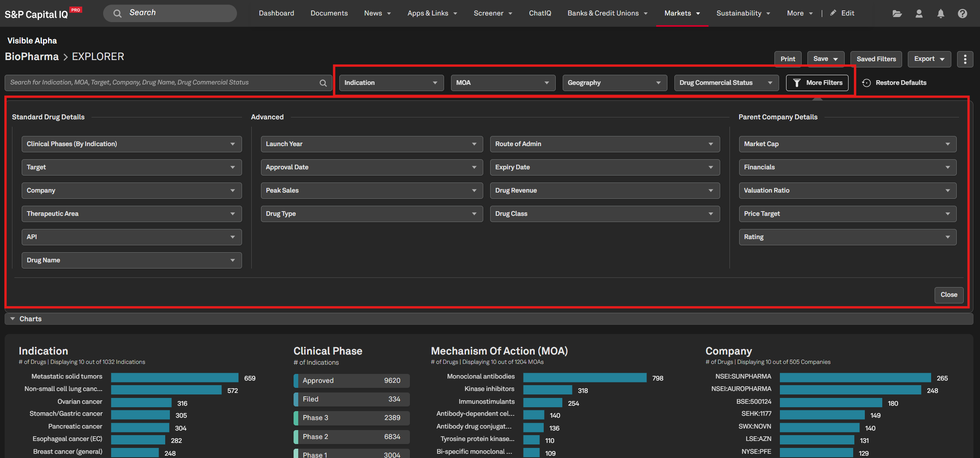This screenshot has height=458, width=980.
Task: Click the Saved Filters button
Action: [x=876, y=59]
